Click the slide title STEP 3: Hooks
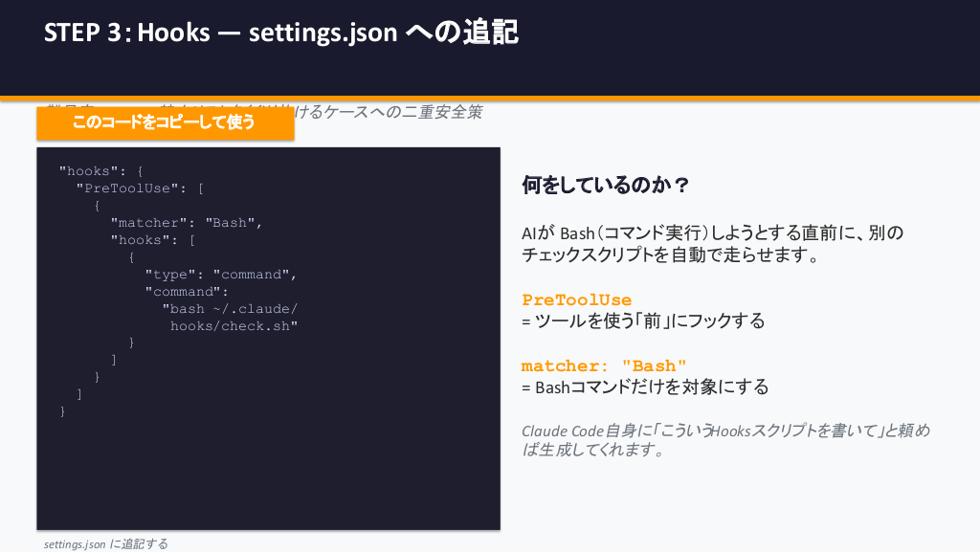 click(x=280, y=33)
